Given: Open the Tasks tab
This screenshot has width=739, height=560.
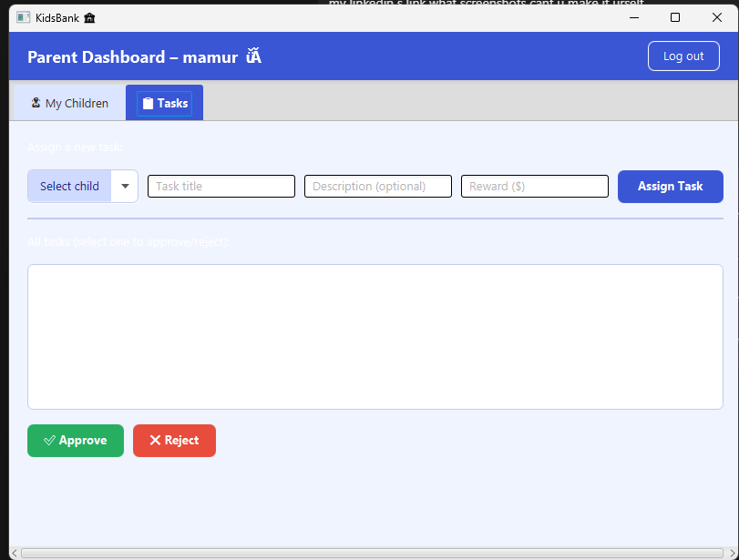Looking at the screenshot, I should point(165,103).
